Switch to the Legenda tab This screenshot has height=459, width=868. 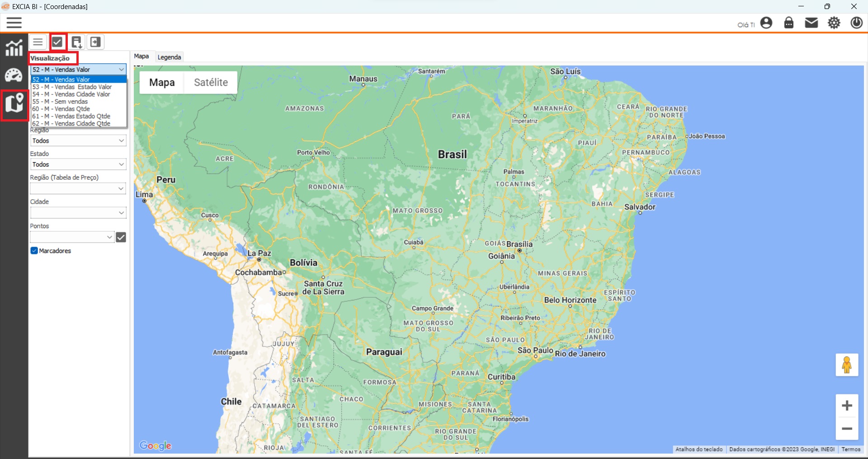click(169, 57)
